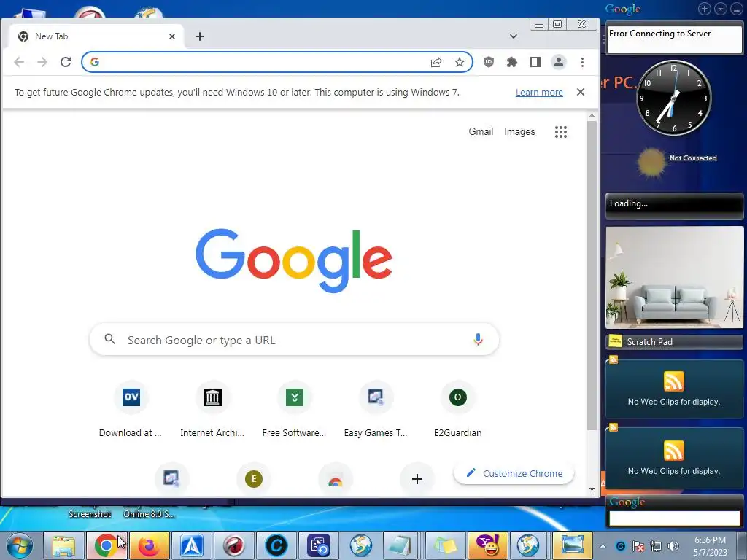Open the network tray icon
Screen dimensions: 747x560
tap(656, 546)
